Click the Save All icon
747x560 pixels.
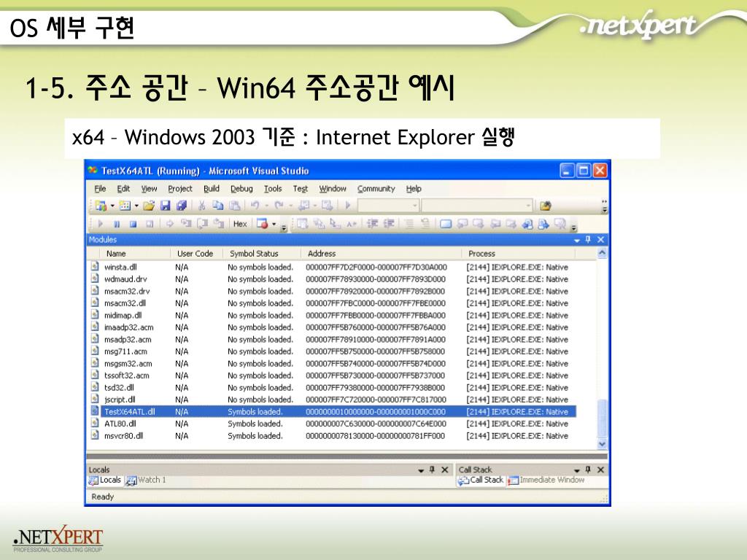pos(182,206)
